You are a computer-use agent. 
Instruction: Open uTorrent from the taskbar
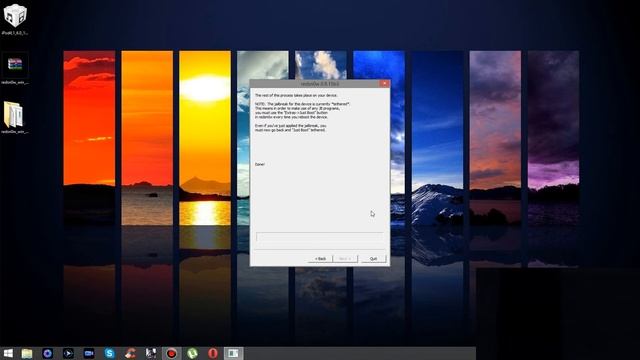point(192,353)
